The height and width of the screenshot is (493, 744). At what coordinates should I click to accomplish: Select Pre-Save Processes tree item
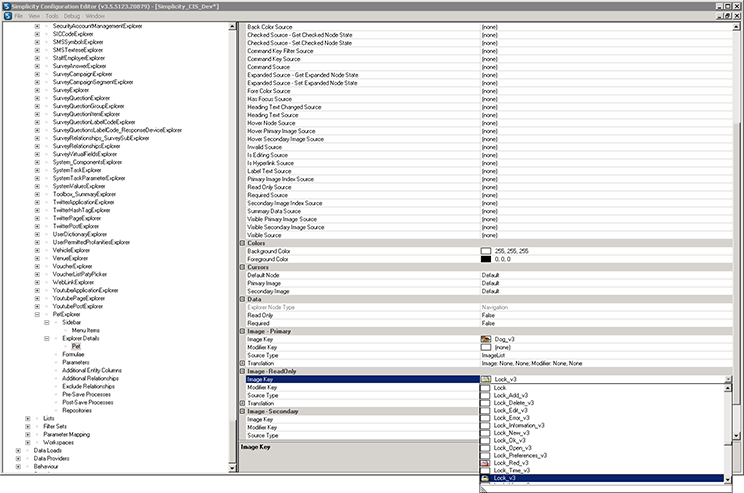(x=86, y=394)
